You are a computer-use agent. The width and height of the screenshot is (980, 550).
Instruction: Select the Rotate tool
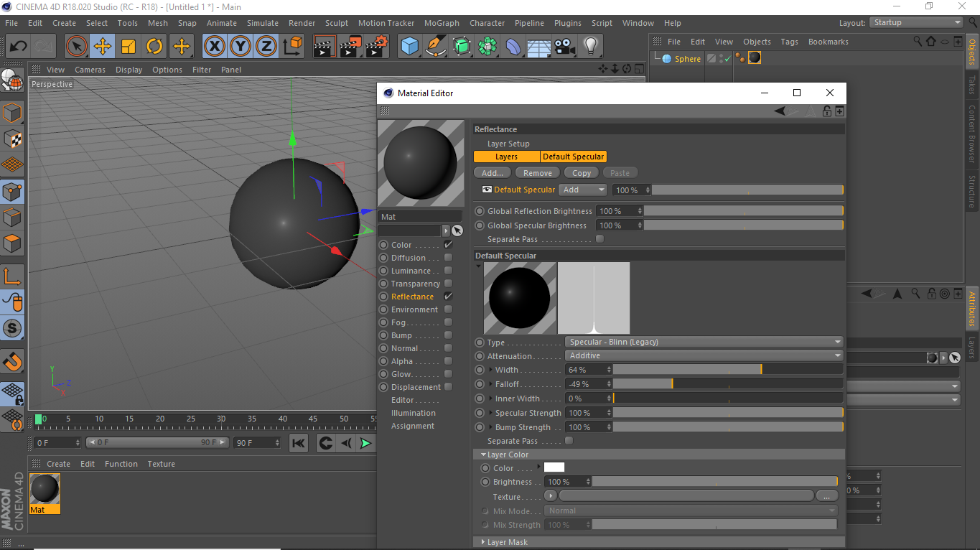[154, 47]
